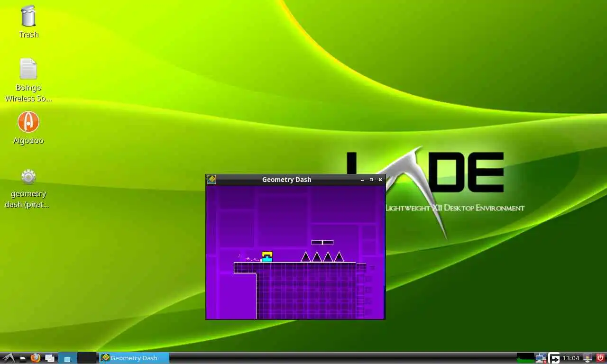The width and height of the screenshot is (607, 364).
Task: Click the yellow-cyan player cube
Action: (267, 256)
